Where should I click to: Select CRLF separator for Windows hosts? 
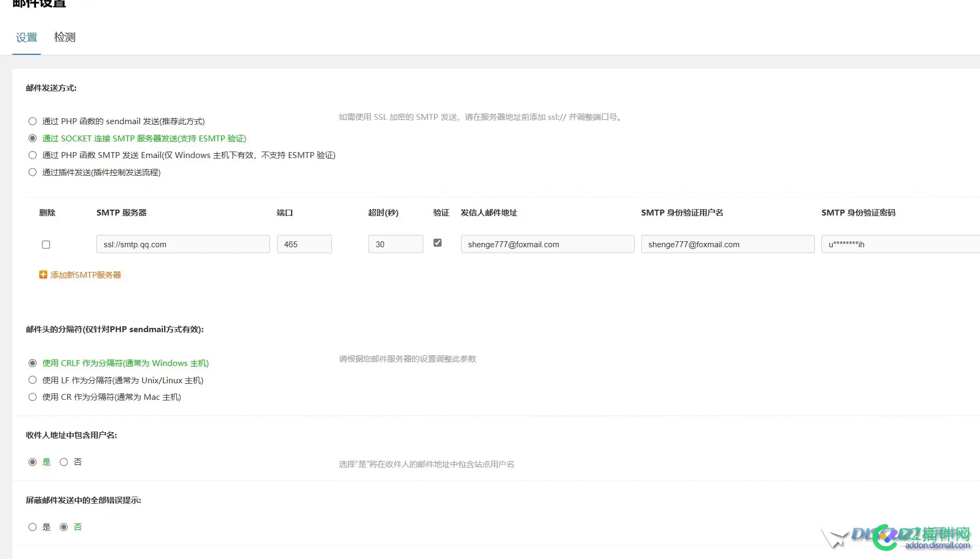coord(32,363)
